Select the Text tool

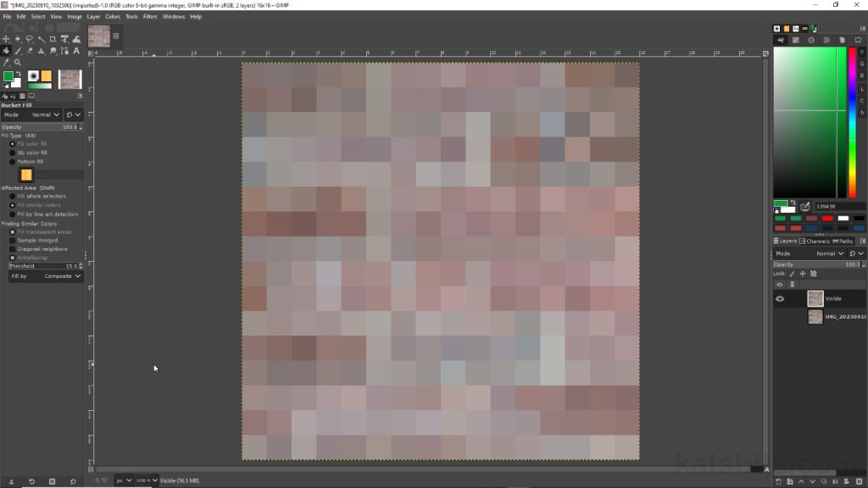(x=75, y=51)
